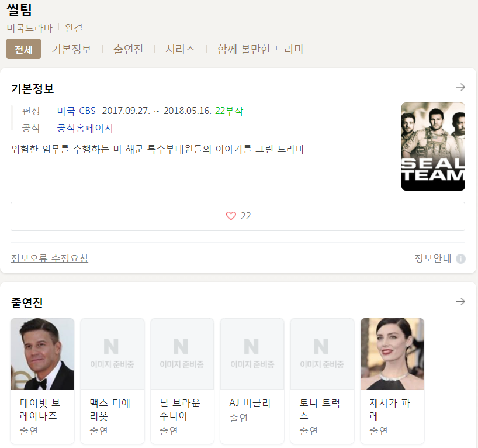This screenshot has height=448, width=478.
Task: Open the 기본정보 tab
Action: (x=71, y=49)
